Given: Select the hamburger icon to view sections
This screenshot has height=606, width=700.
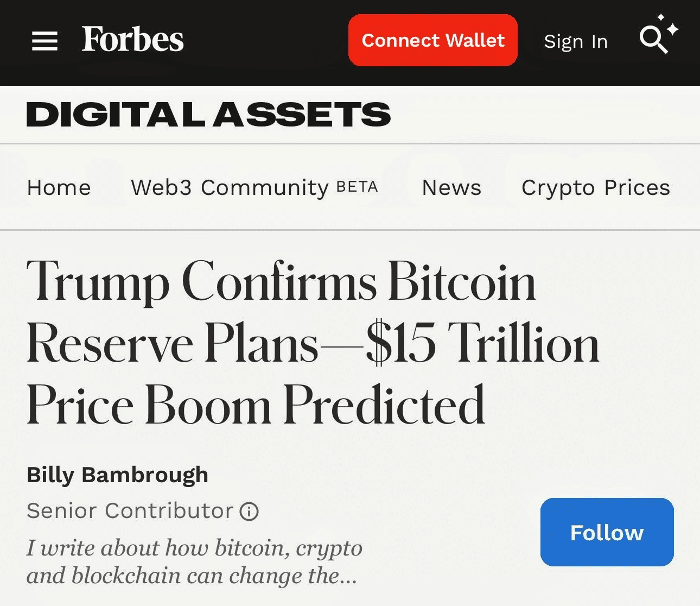Looking at the screenshot, I should point(44,41).
